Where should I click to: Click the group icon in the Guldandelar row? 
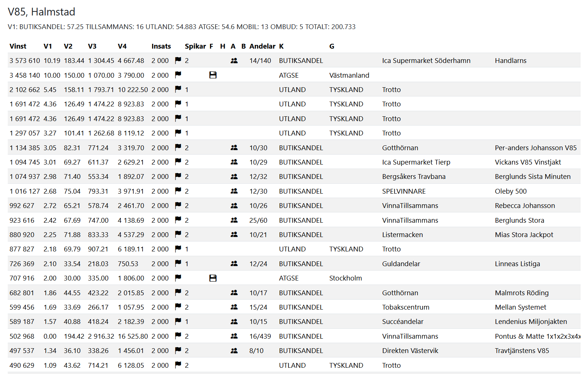tap(234, 264)
